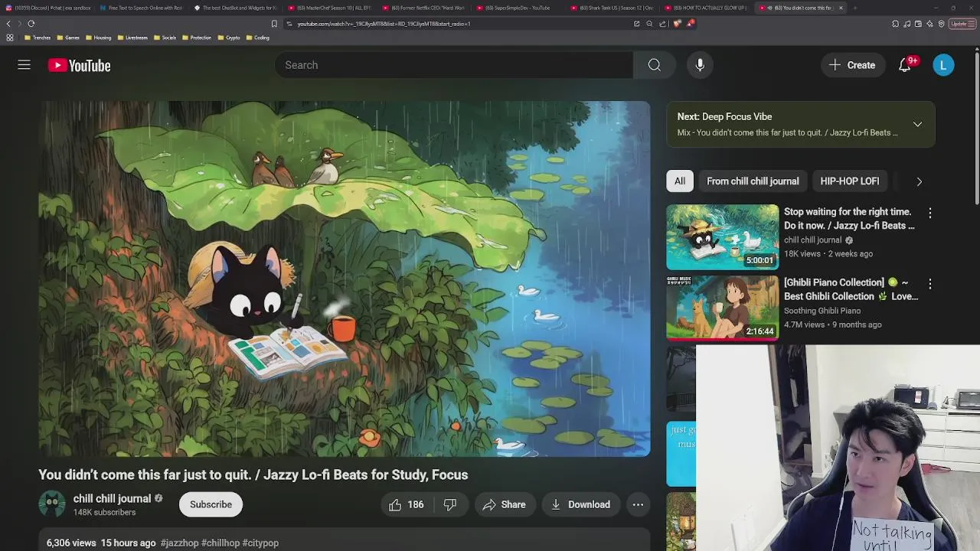Image resolution: width=980 pixels, height=551 pixels.
Task: Open the browser Update menu button
Action: coord(961,24)
